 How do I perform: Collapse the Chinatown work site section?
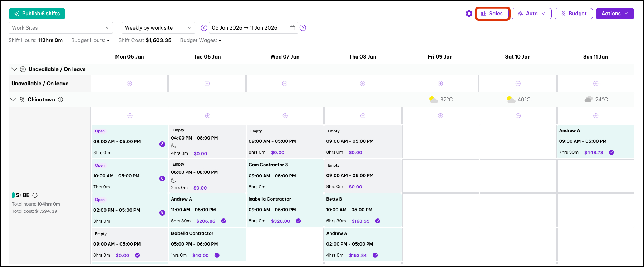click(x=13, y=100)
